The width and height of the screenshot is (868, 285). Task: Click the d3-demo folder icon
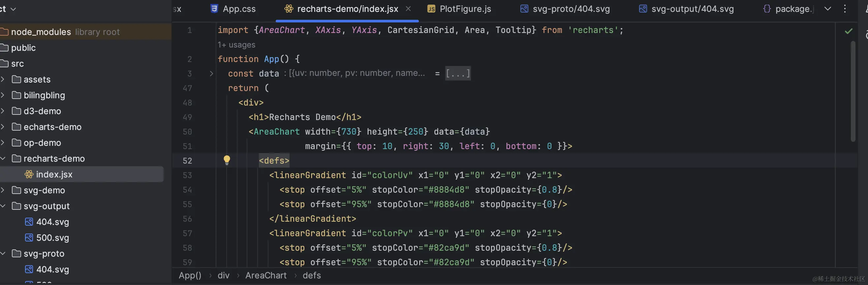[16, 111]
